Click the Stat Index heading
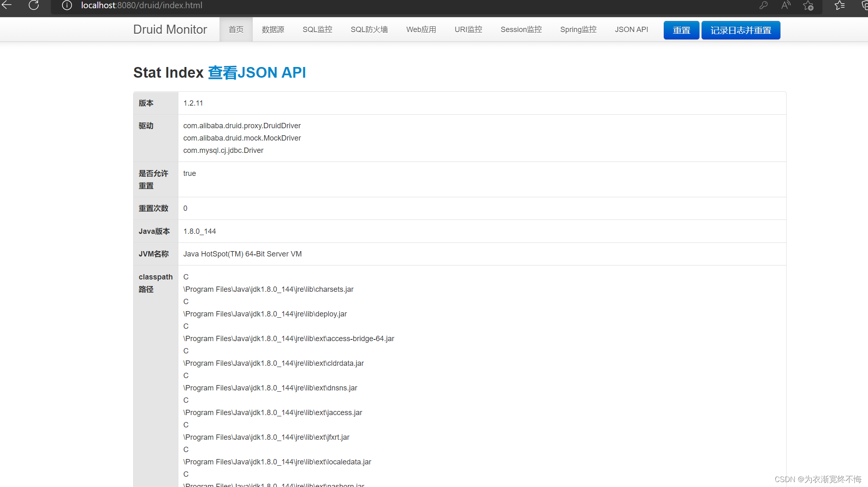 coord(168,72)
